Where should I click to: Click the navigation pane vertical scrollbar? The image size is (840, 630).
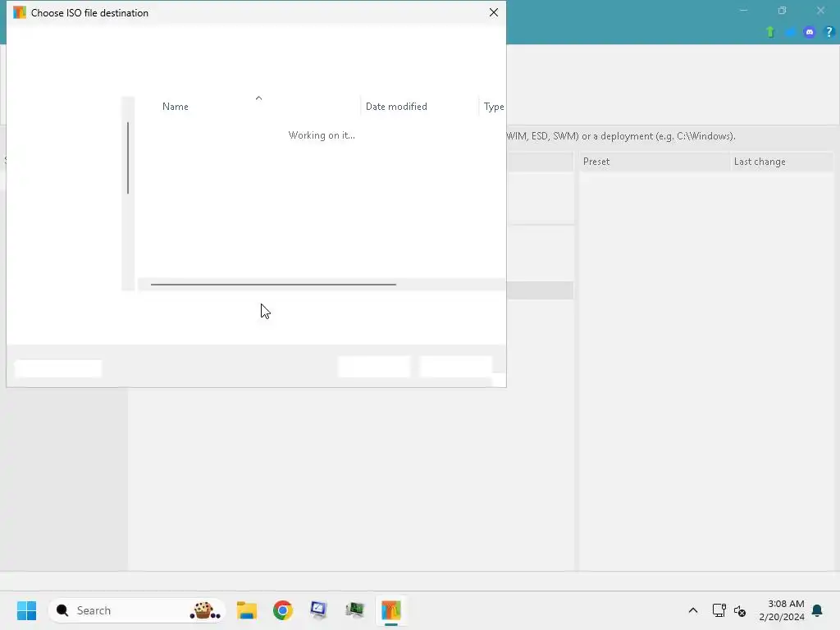(127, 157)
